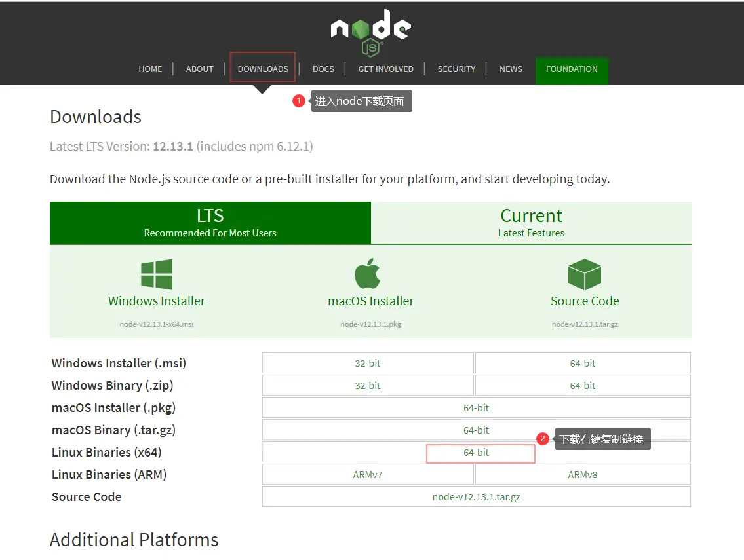Download Windows Binary (.zip) 64-bit
The image size is (744, 560).
pos(583,386)
